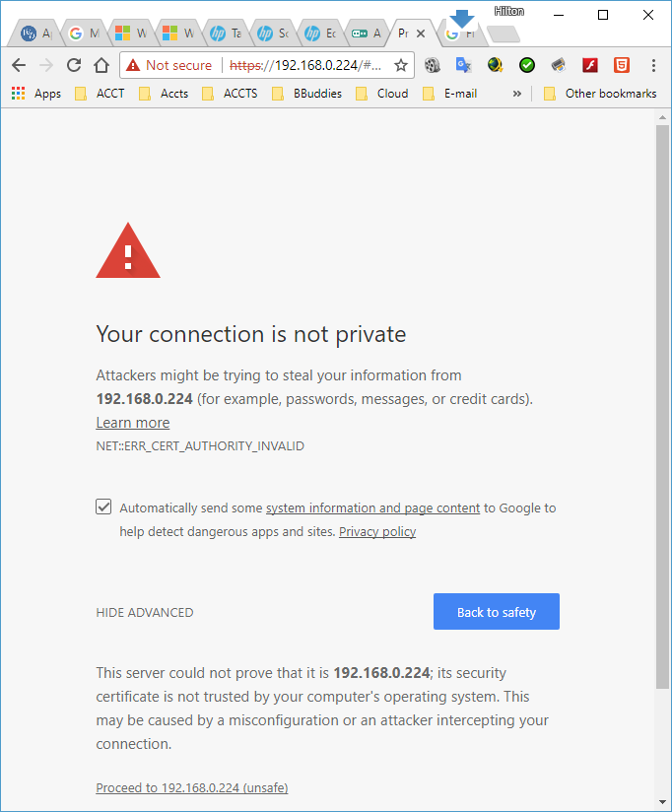Click the green checkmark extension icon
This screenshot has width=672, height=812.
coord(527,65)
